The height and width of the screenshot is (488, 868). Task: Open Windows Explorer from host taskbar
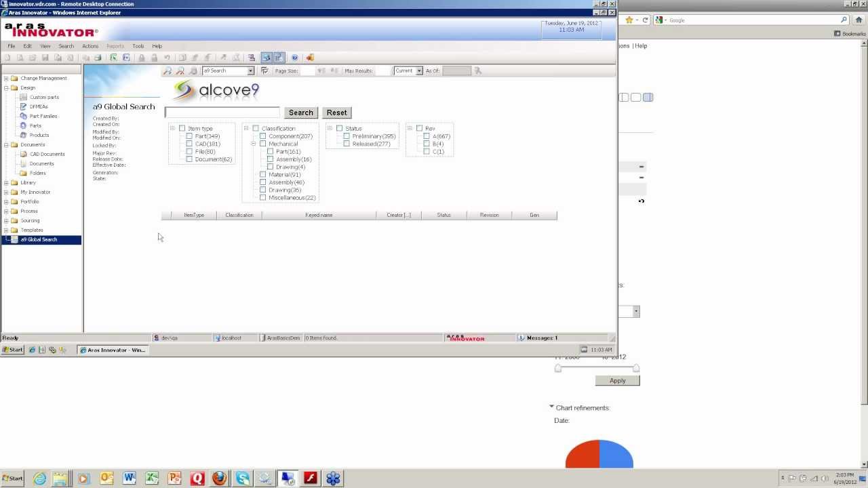[61, 479]
